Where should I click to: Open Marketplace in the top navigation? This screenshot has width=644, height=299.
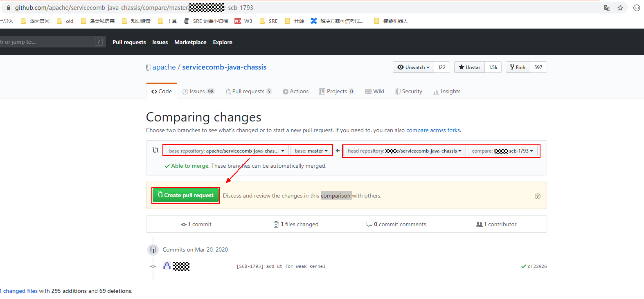click(x=190, y=42)
